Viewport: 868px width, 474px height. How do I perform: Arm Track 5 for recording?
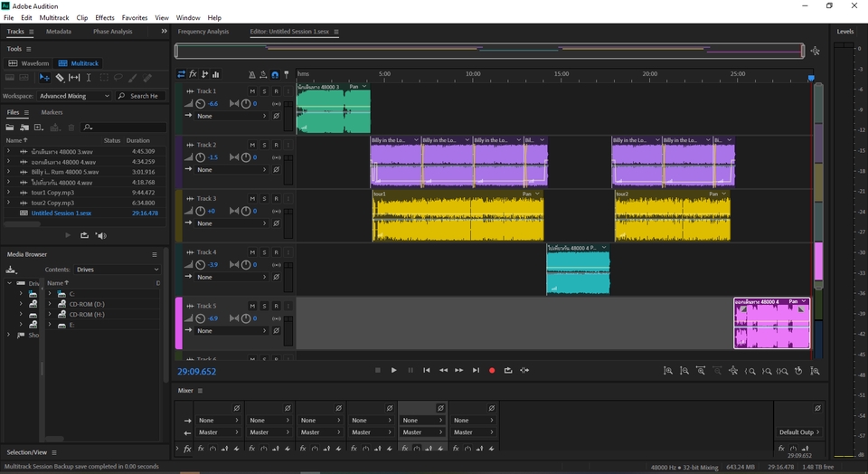(276, 306)
